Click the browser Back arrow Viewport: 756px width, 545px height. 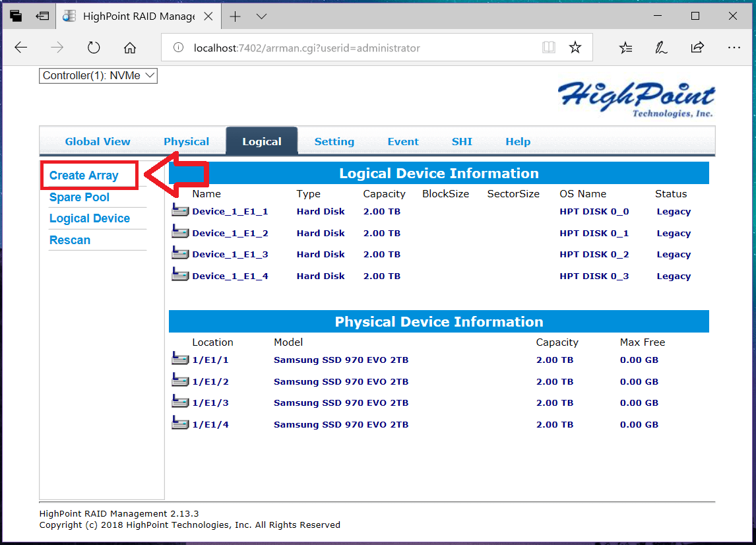(20, 48)
